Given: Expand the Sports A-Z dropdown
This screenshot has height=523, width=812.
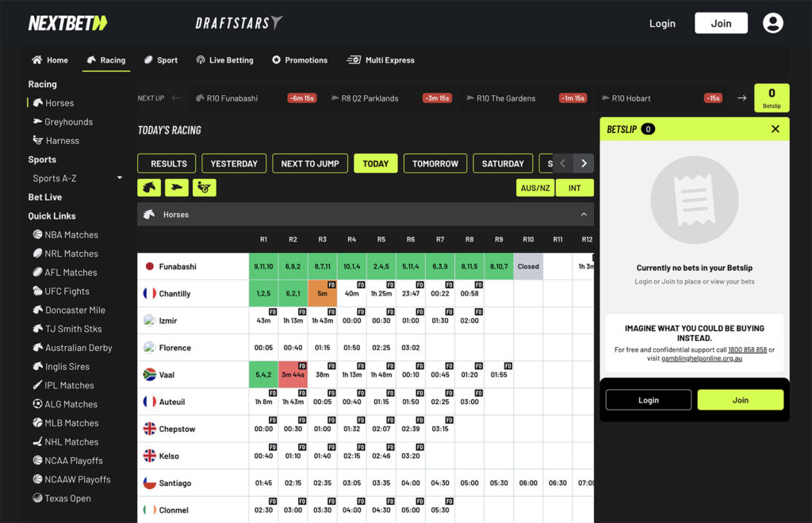Looking at the screenshot, I should pos(120,178).
